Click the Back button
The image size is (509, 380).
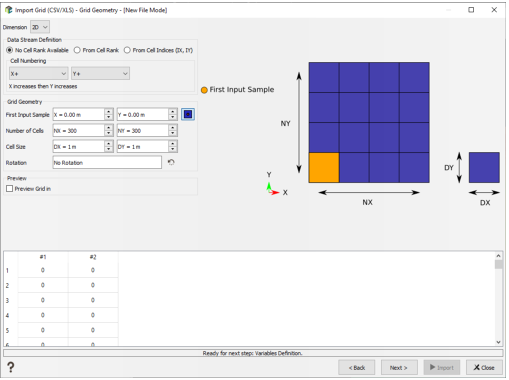pyautogui.click(x=357, y=368)
